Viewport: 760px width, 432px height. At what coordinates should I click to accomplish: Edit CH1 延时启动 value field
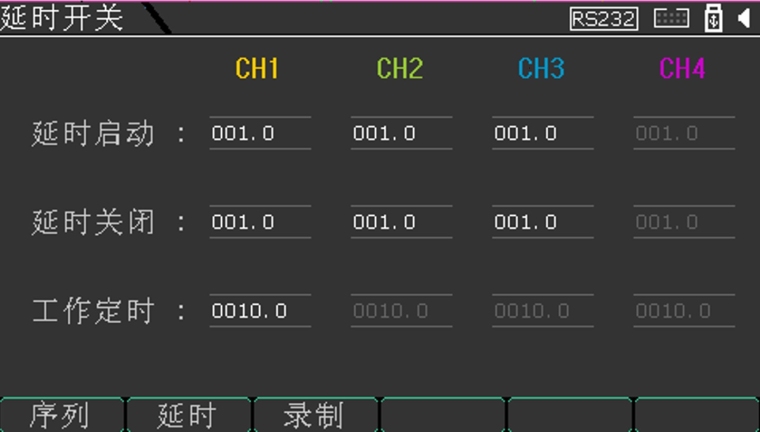coord(260,133)
